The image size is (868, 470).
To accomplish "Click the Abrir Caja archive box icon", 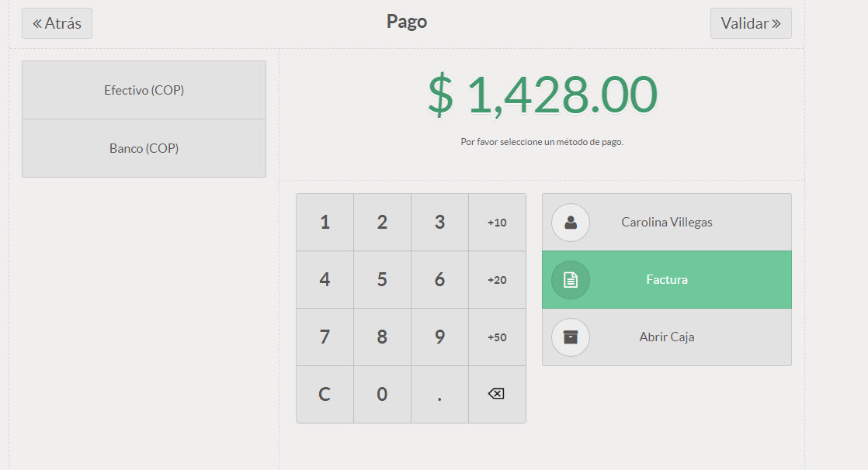I will (x=571, y=337).
